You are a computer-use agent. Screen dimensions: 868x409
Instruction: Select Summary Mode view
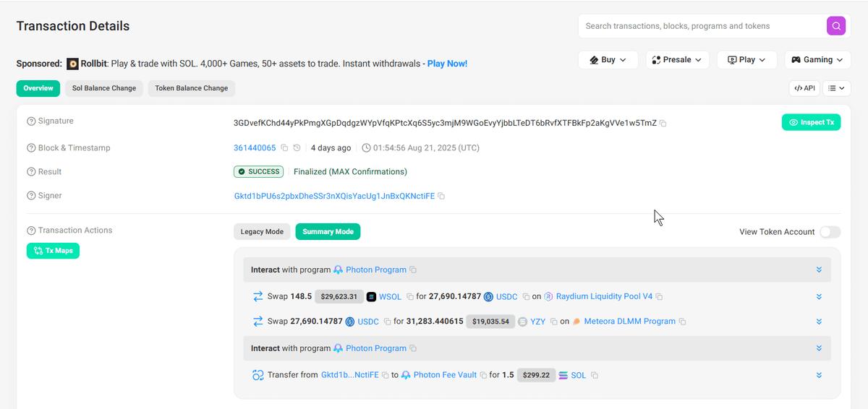pos(328,232)
